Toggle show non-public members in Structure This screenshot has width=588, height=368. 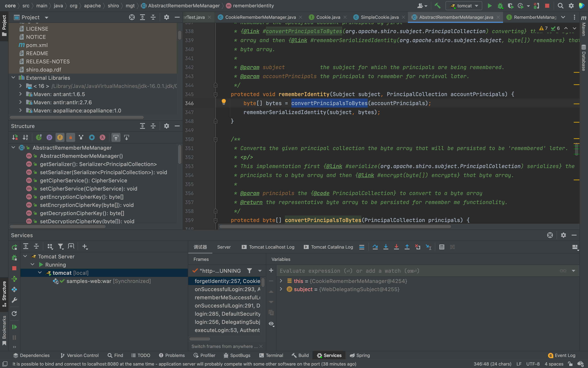(71, 138)
